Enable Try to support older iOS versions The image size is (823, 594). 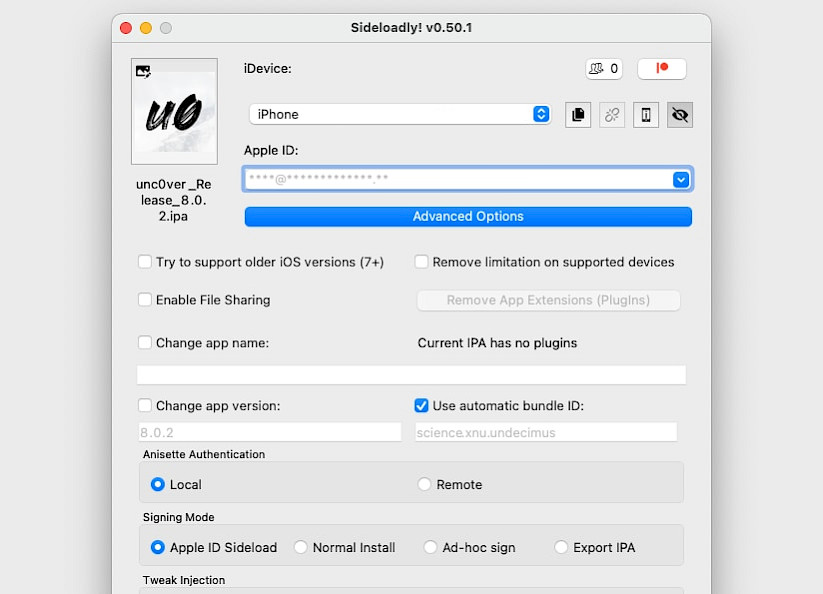point(145,261)
